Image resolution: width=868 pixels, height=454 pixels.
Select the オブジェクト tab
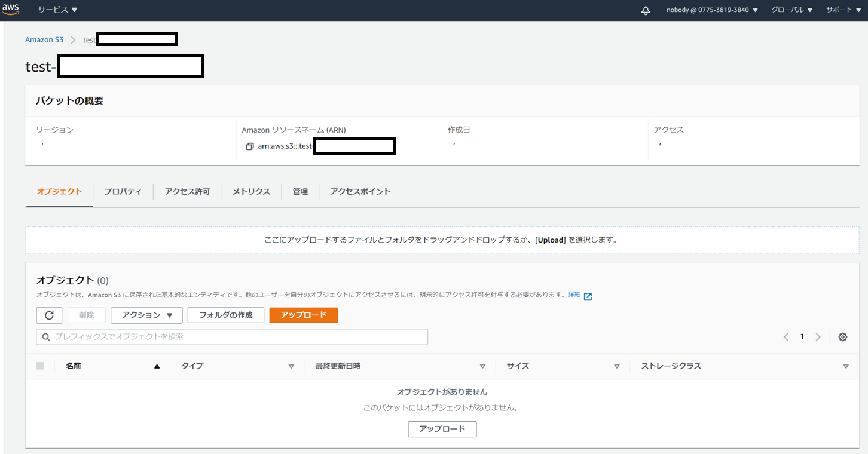[59, 192]
